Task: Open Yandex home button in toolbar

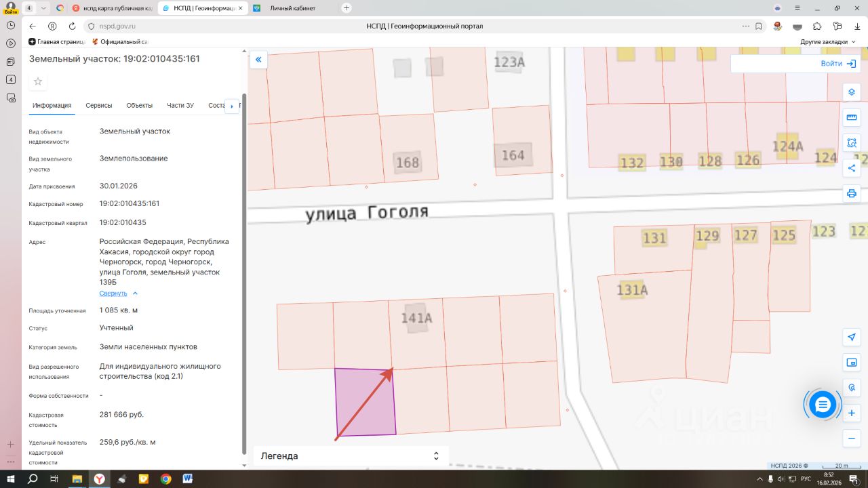Action: pyautogui.click(x=52, y=26)
